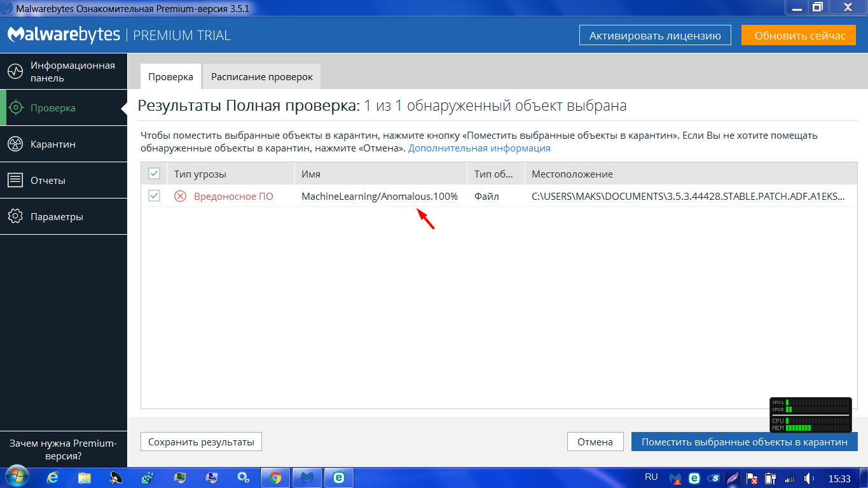Sort by the Имя column header

tap(380, 174)
